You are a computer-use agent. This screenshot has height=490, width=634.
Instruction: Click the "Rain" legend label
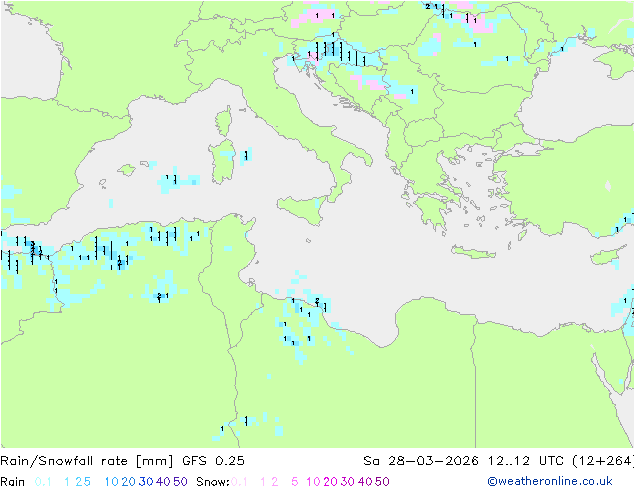tap(13, 482)
